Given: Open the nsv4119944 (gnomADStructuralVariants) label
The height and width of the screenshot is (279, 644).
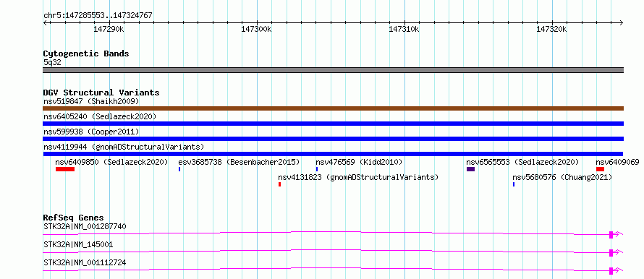Looking at the screenshot, I should tap(124, 147).
